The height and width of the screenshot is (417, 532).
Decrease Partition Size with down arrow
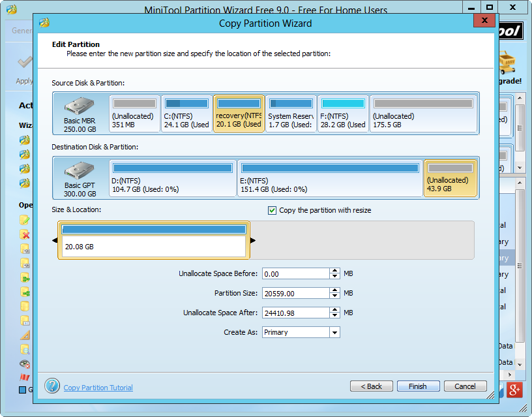click(335, 296)
